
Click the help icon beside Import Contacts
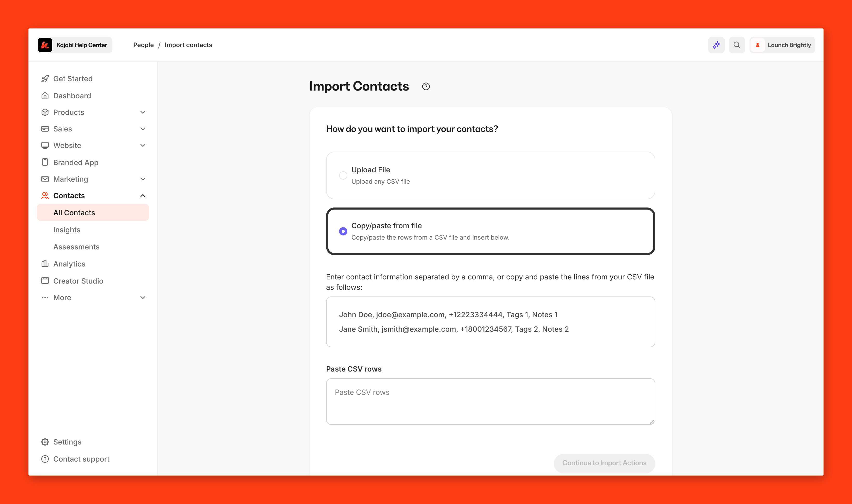click(x=426, y=87)
